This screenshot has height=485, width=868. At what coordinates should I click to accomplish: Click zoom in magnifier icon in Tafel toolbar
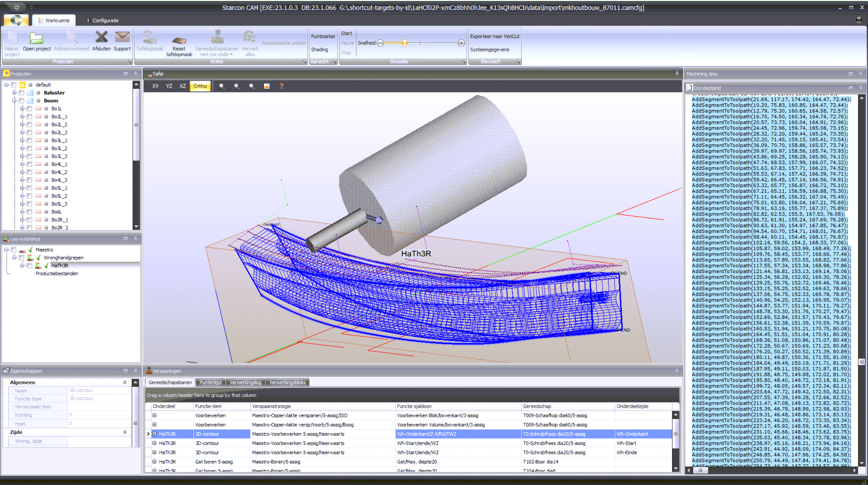coord(237,86)
